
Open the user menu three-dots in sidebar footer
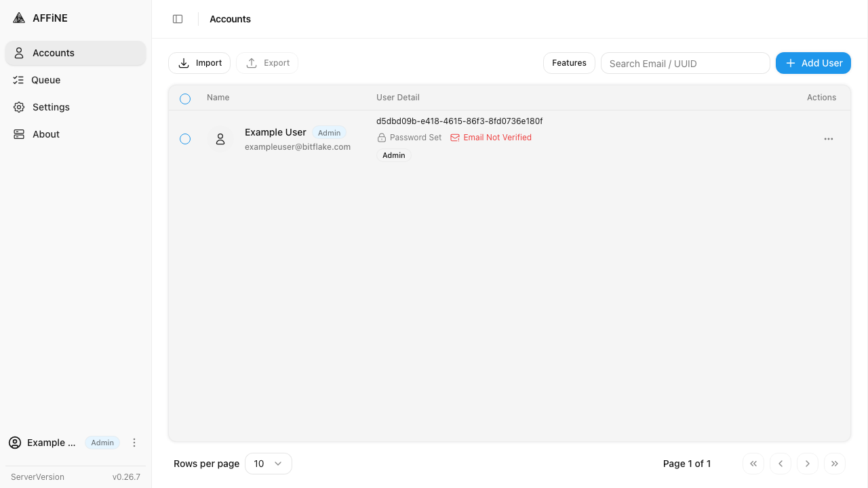point(134,443)
